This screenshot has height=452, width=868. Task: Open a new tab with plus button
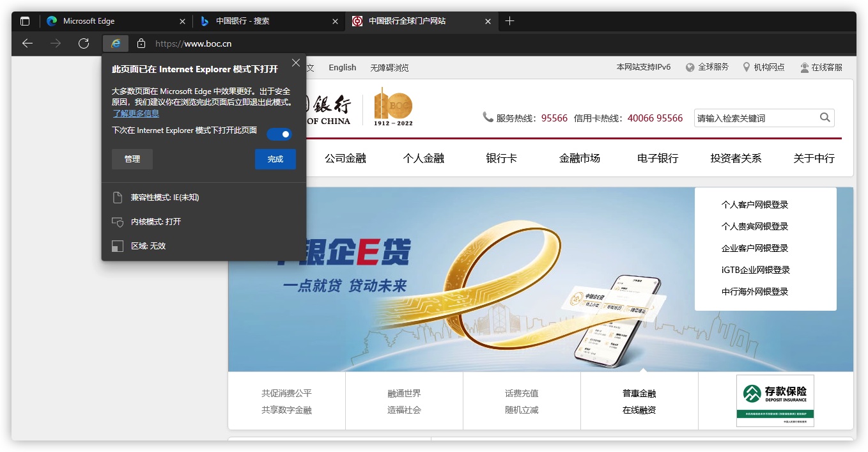509,21
